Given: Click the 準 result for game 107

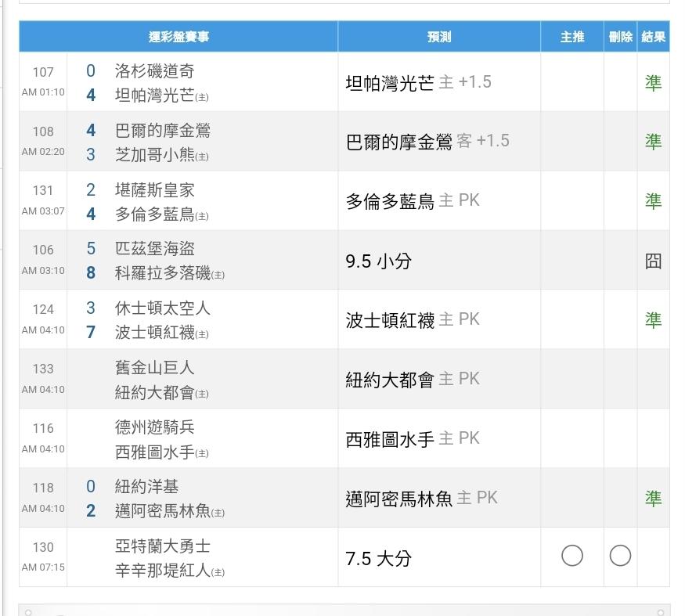Looking at the screenshot, I should click(x=653, y=82).
